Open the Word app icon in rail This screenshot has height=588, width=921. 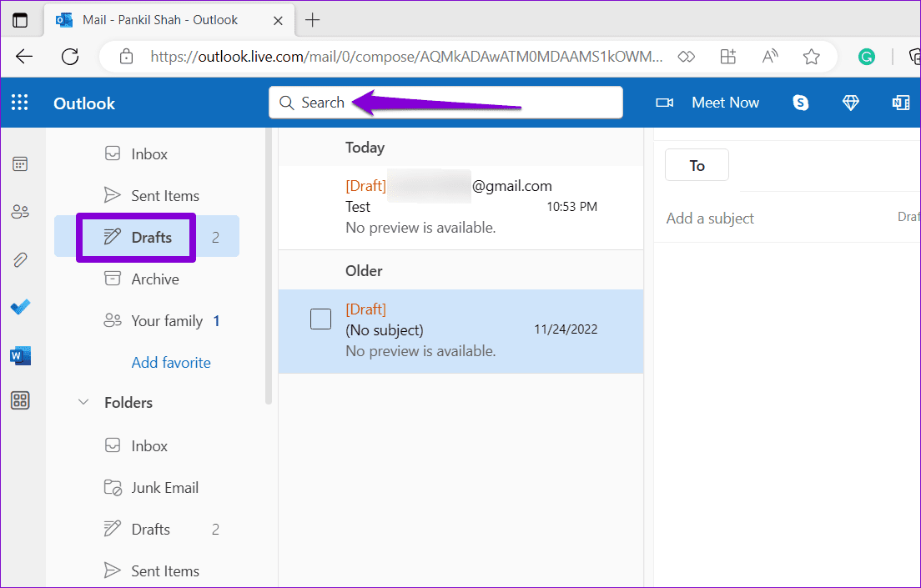(20, 355)
